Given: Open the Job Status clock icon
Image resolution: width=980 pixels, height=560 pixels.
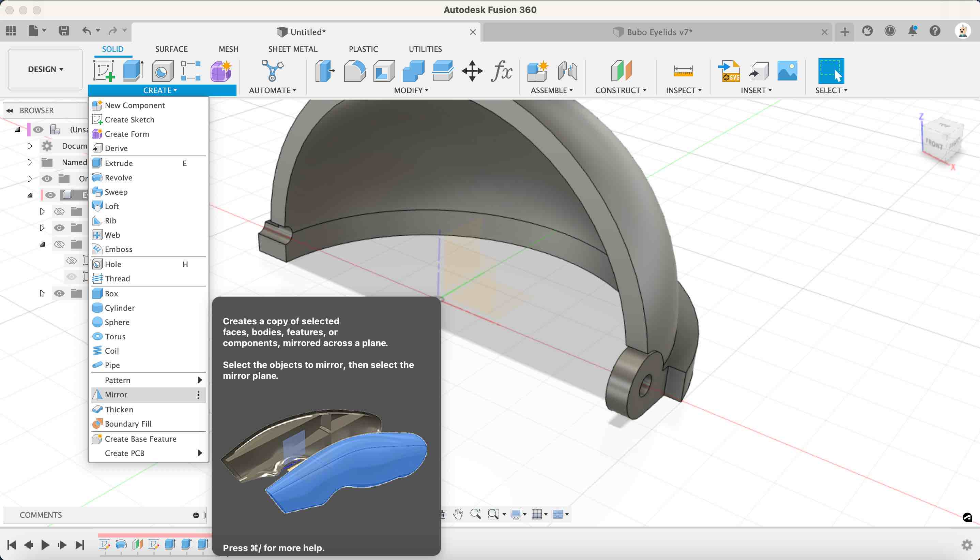Looking at the screenshot, I should pyautogui.click(x=890, y=31).
